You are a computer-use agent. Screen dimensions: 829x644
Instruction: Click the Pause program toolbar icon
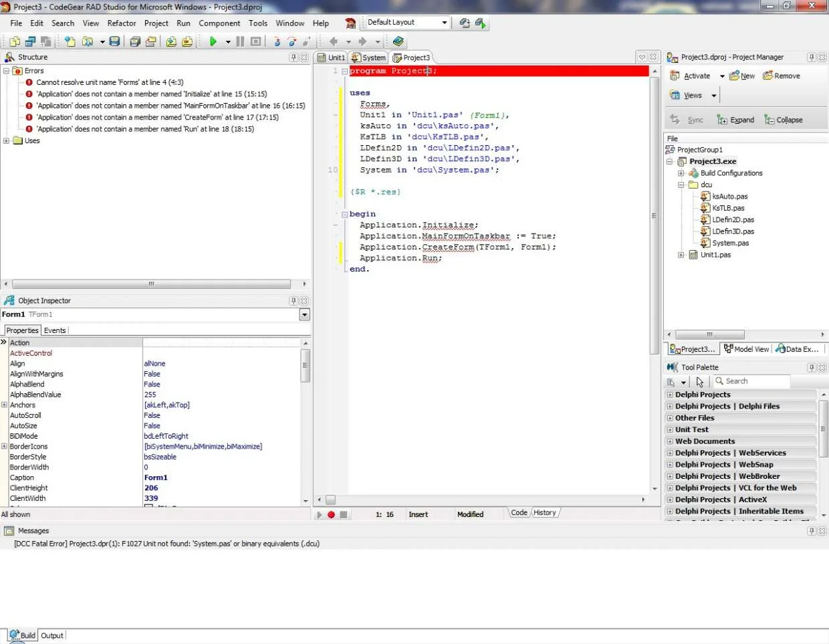[x=240, y=41]
